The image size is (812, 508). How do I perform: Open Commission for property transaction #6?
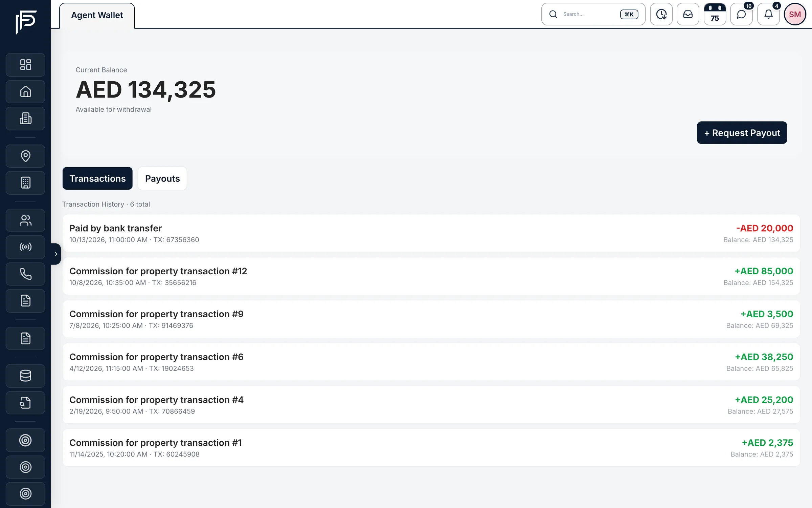[431, 362]
